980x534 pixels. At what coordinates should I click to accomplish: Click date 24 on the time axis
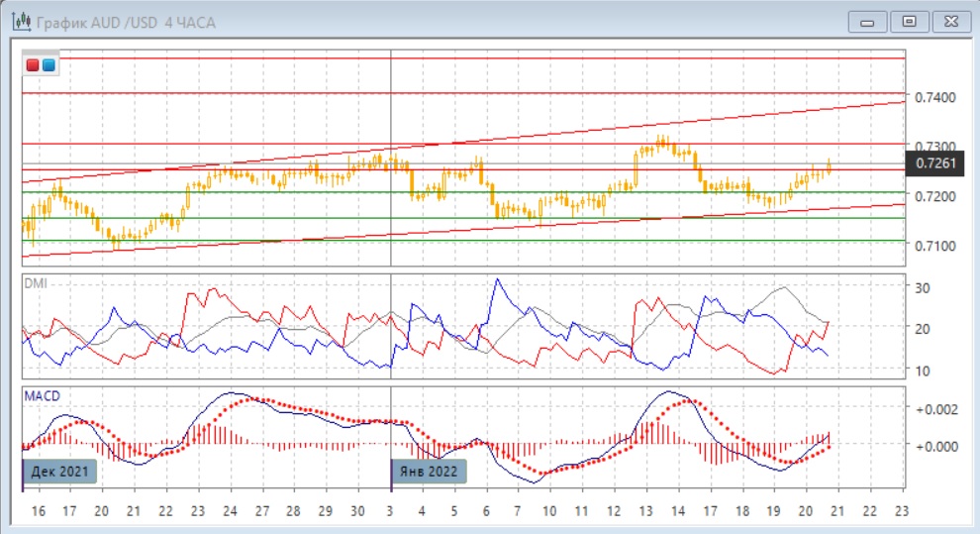pyautogui.click(x=230, y=511)
